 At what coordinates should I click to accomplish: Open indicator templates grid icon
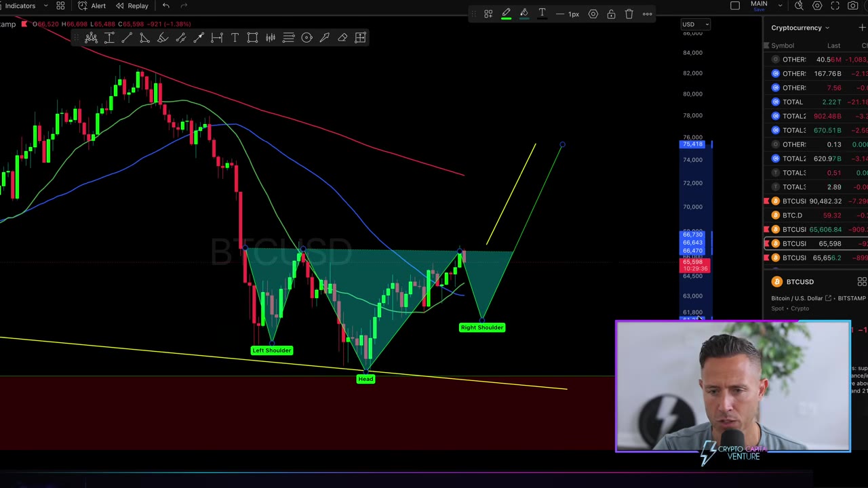coord(60,5)
